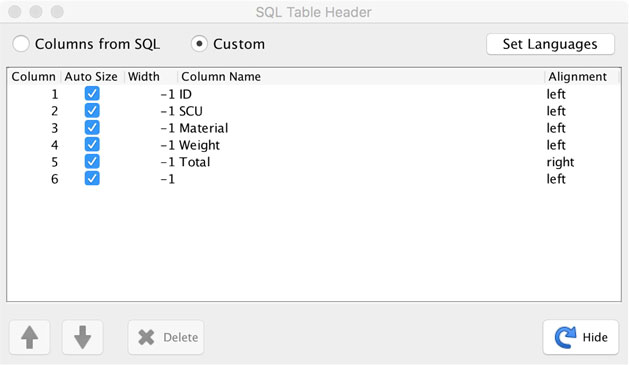
Task: Toggle Auto Size checkbox for row 6
Action: 92,178
